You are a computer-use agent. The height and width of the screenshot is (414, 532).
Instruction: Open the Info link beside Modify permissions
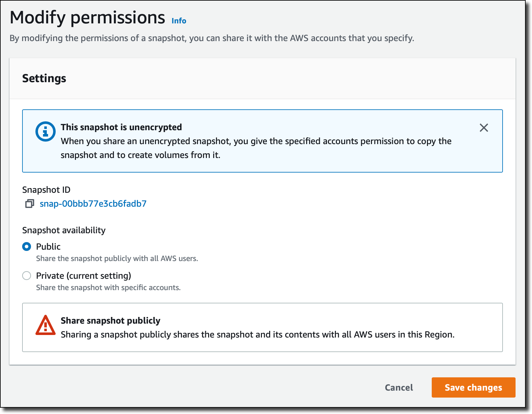[x=179, y=21]
